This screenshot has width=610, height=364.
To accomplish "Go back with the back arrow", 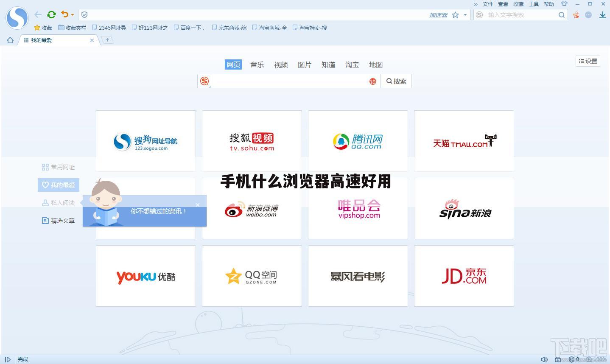I will (x=38, y=14).
